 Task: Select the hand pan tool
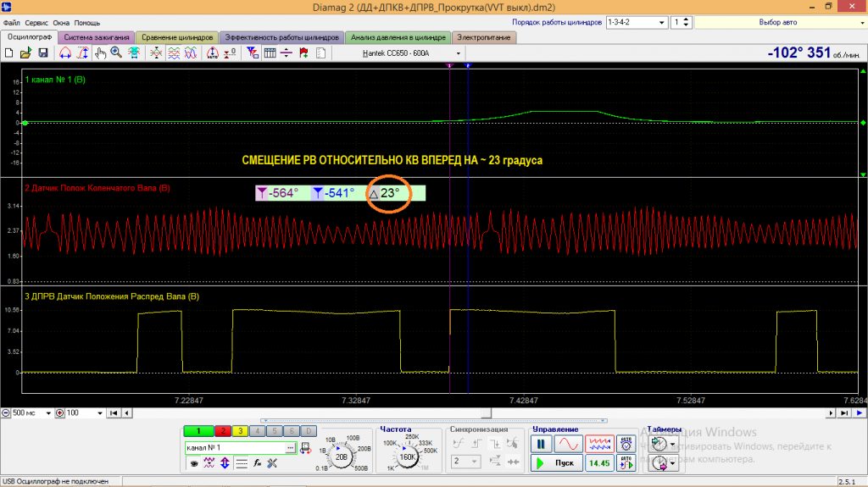[x=100, y=53]
